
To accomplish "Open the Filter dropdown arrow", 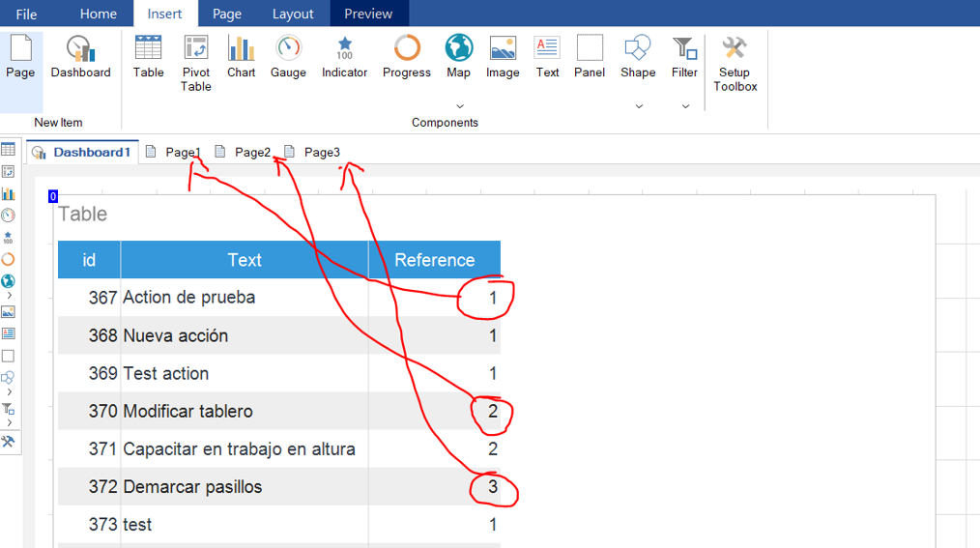I will coord(685,106).
